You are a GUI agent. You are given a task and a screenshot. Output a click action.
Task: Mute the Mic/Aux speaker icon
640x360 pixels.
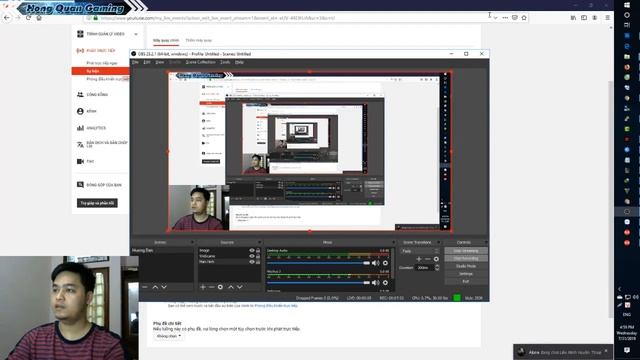point(375,282)
